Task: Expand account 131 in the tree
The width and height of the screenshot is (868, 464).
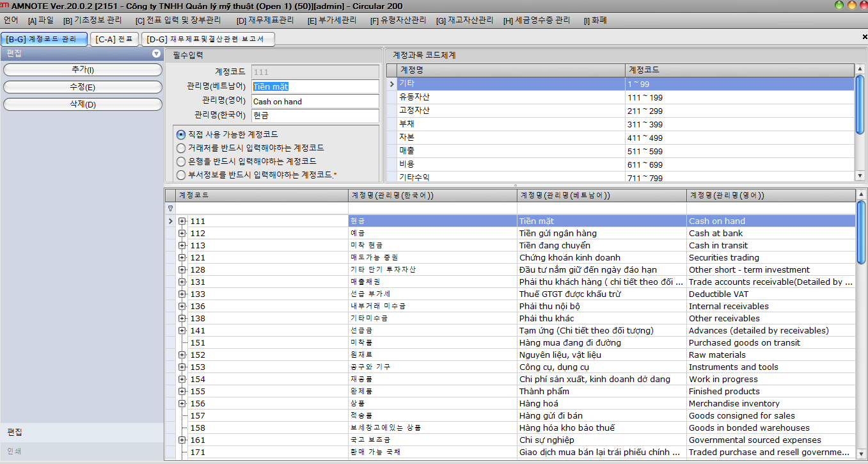Action: point(182,282)
